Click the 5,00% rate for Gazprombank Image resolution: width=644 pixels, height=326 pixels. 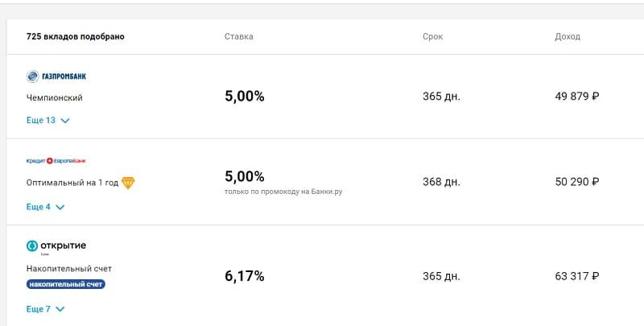tap(244, 97)
